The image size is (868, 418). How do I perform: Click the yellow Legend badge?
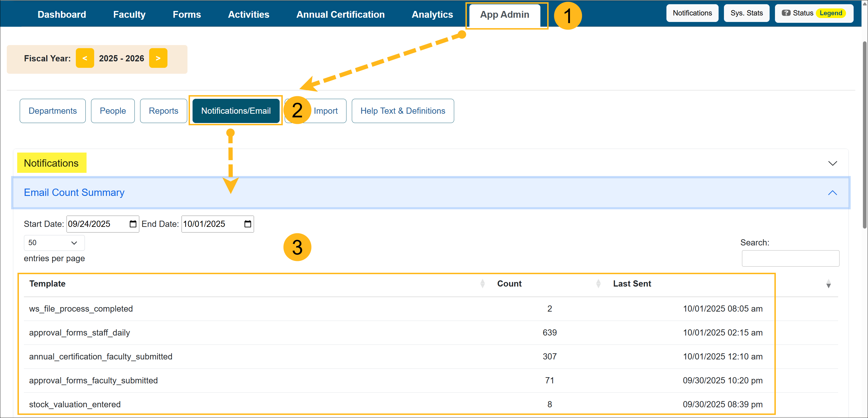pyautogui.click(x=831, y=13)
